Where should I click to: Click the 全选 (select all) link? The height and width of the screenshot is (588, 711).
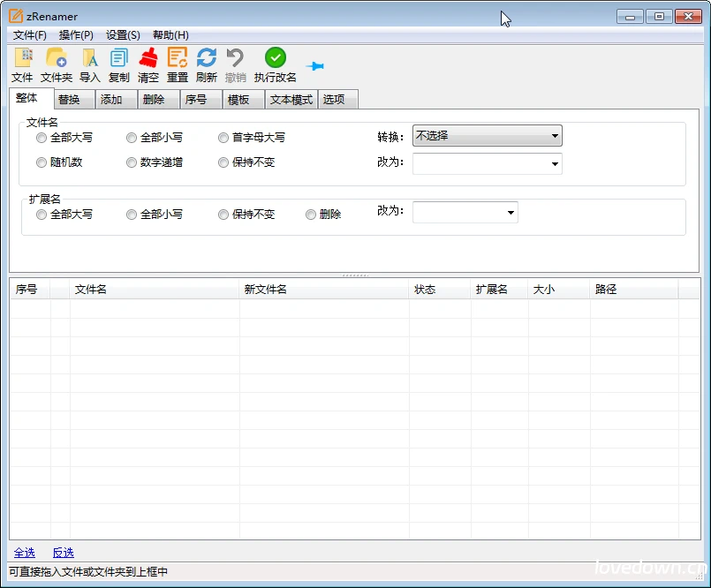tap(24, 552)
